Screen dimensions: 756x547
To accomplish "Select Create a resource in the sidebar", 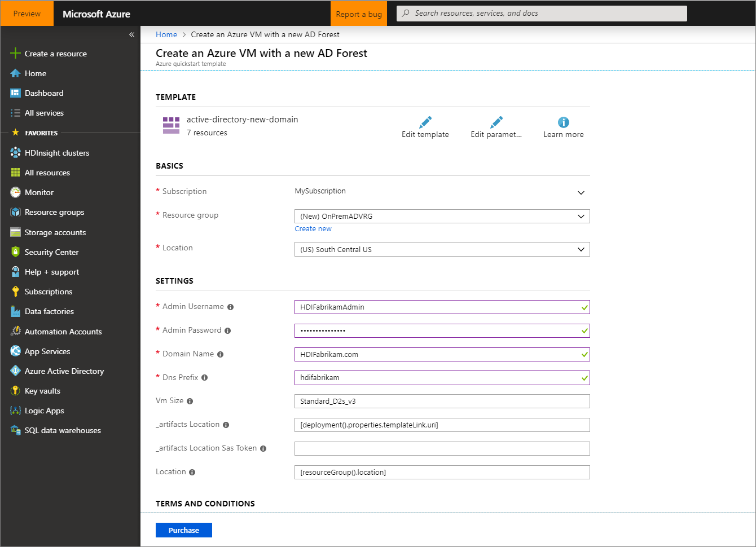I will click(x=55, y=53).
